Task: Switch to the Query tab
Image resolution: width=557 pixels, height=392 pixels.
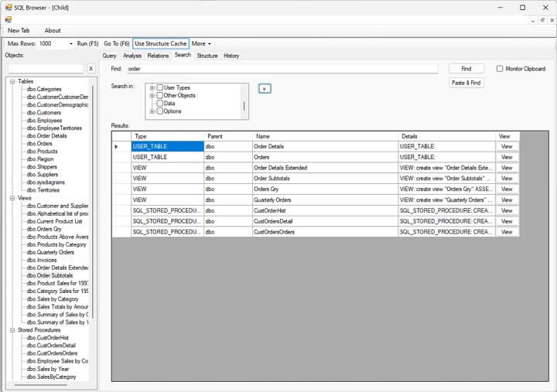Action: coord(109,56)
